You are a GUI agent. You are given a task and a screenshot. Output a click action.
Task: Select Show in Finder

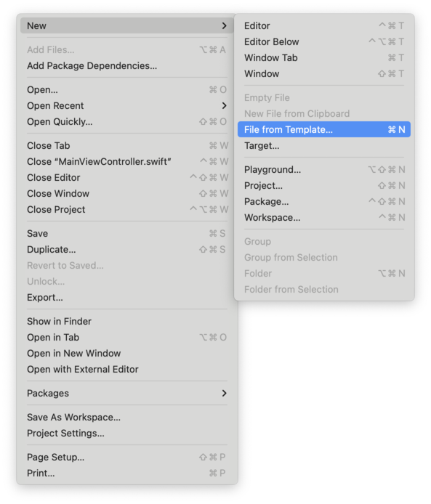coord(127,322)
